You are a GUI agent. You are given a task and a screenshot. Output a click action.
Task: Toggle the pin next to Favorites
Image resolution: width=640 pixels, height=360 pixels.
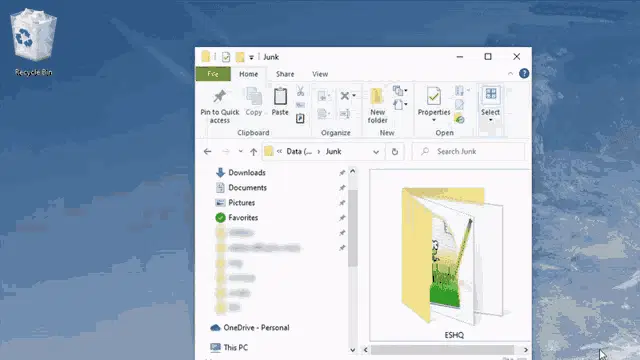tap(342, 218)
